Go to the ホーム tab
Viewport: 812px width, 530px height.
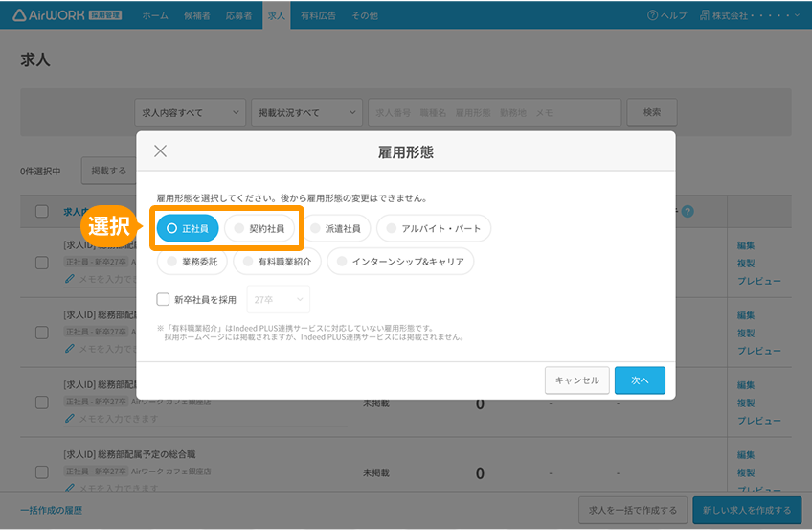pyautogui.click(x=155, y=15)
